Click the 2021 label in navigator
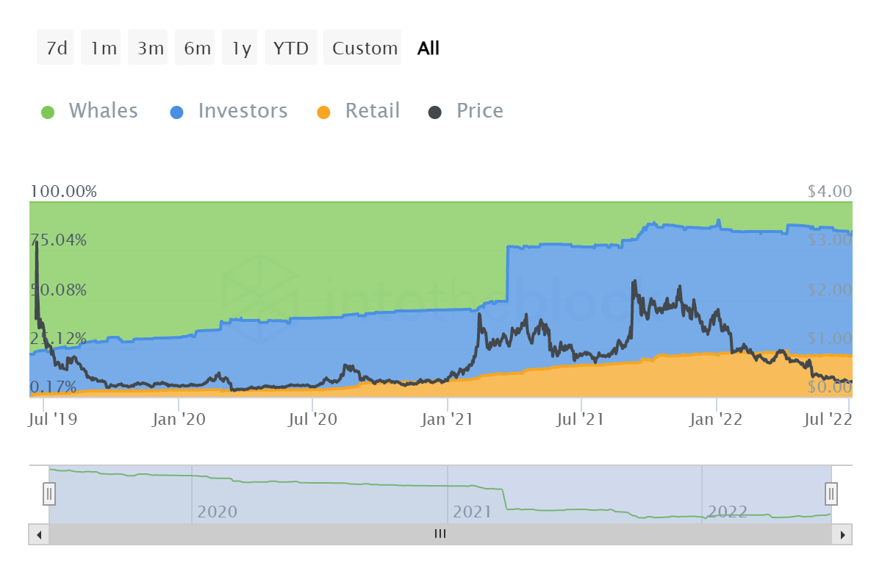The image size is (882, 588). pos(473,512)
